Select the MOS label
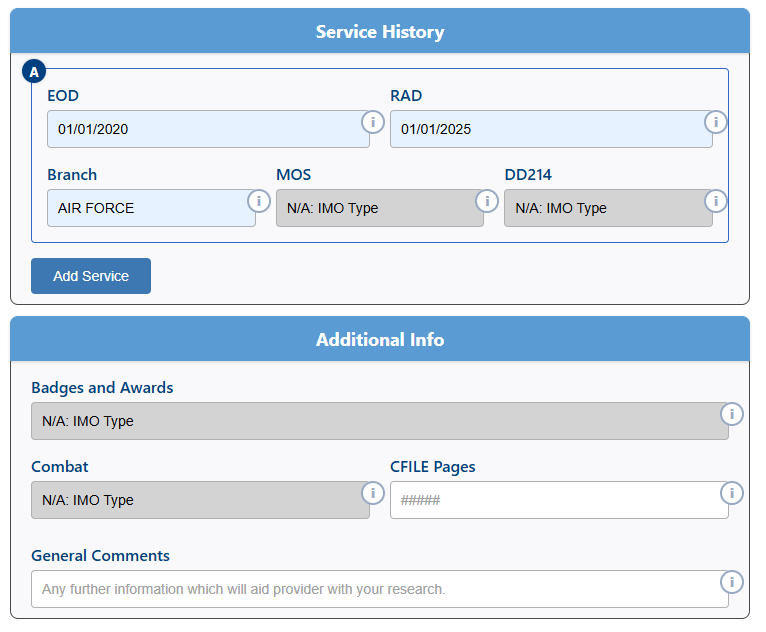 point(294,175)
